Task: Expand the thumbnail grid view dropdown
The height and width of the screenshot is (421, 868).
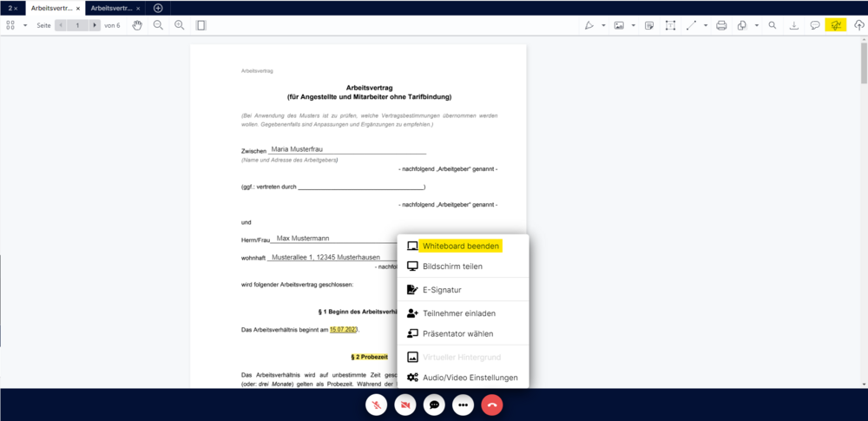Action: pyautogui.click(x=25, y=25)
